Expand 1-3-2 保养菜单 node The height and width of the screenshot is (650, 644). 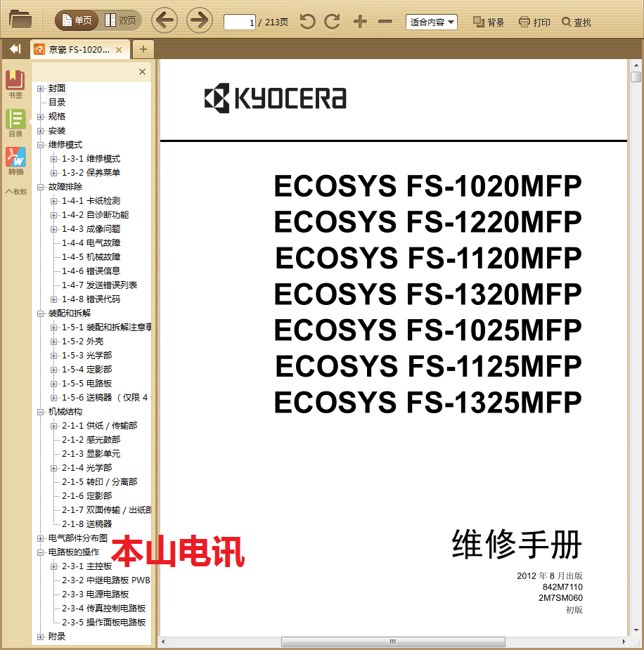(x=53, y=173)
